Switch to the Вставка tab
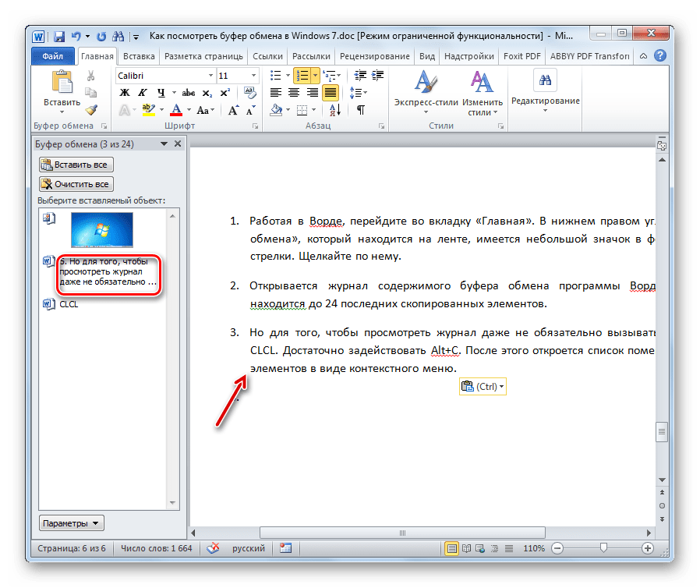Screen dimensions: 700x588 click(139, 56)
